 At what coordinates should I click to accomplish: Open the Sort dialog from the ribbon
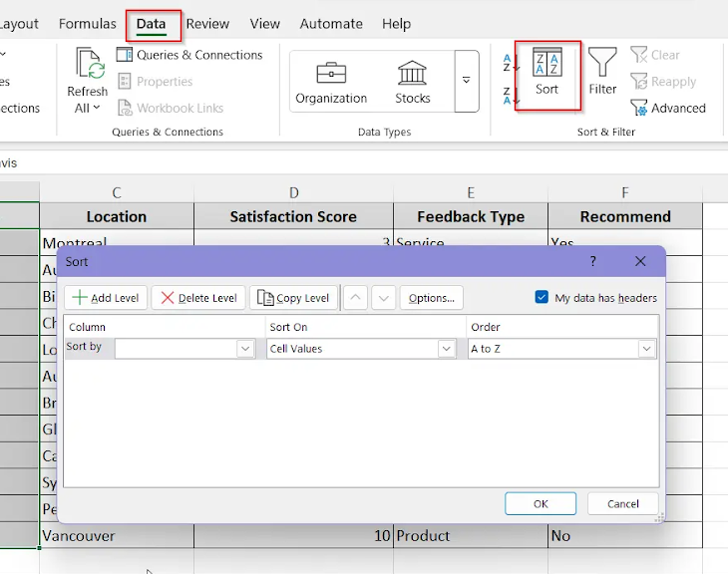click(x=546, y=72)
